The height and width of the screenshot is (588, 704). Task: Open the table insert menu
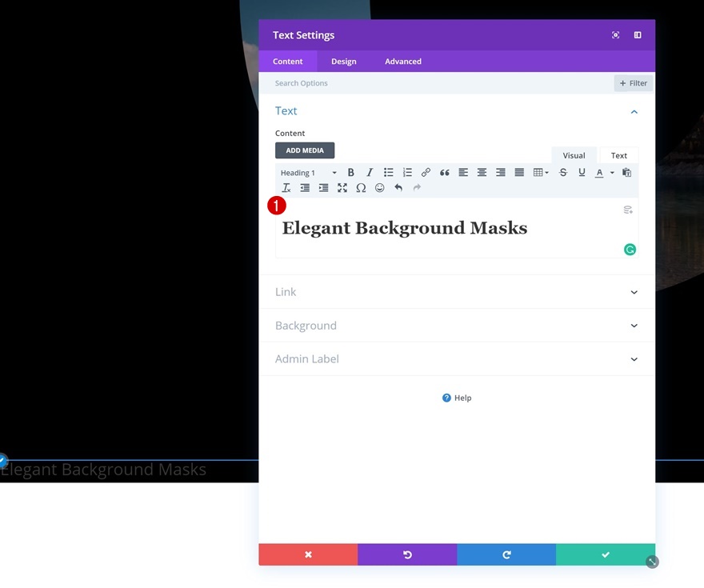point(541,172)
